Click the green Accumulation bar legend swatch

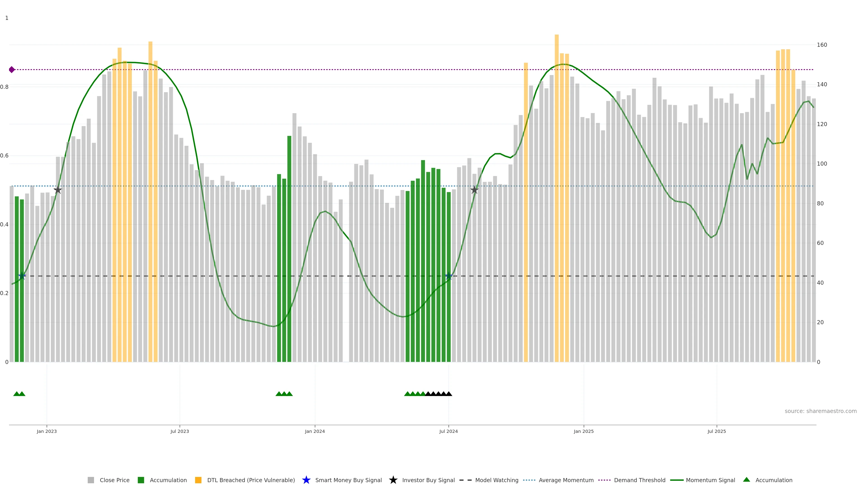click(x=141, y=480)
